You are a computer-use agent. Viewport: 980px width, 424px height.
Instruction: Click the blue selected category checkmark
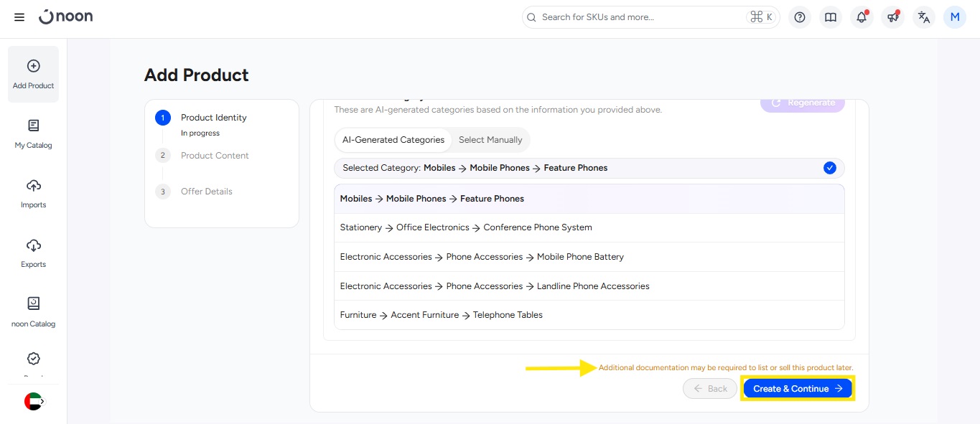click(x=830, y=168)
